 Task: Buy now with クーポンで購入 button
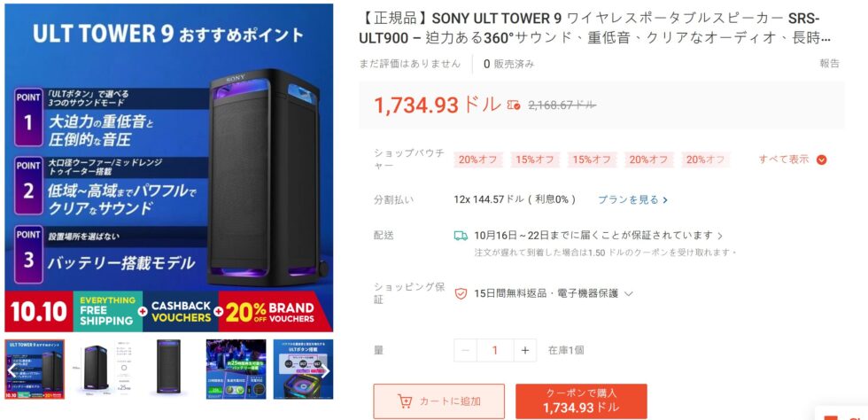581,401
